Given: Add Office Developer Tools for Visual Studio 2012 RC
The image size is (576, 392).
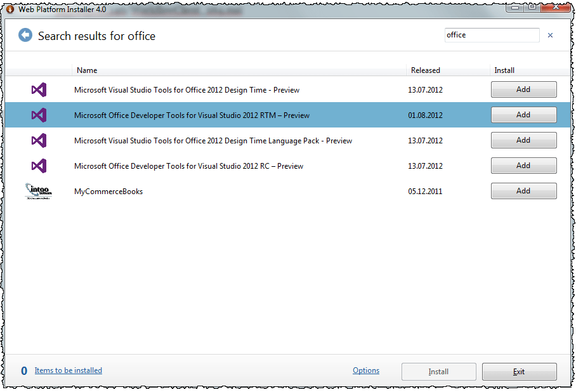Looking at the screenshot, I should tap(523, 166).
